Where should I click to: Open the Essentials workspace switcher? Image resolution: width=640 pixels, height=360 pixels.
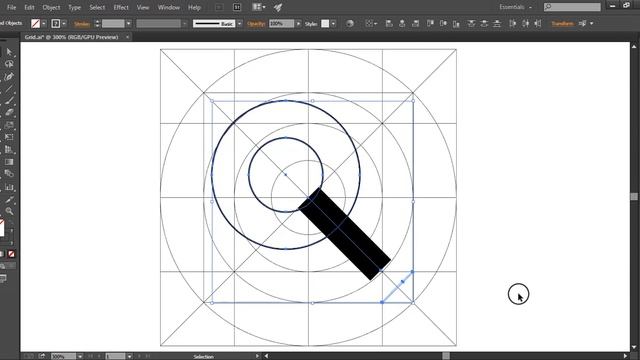coord(516,7)
